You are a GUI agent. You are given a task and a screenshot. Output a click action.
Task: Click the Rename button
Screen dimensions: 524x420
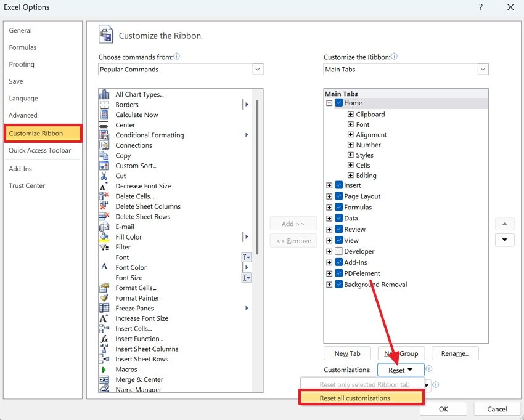tap(455, 353)
